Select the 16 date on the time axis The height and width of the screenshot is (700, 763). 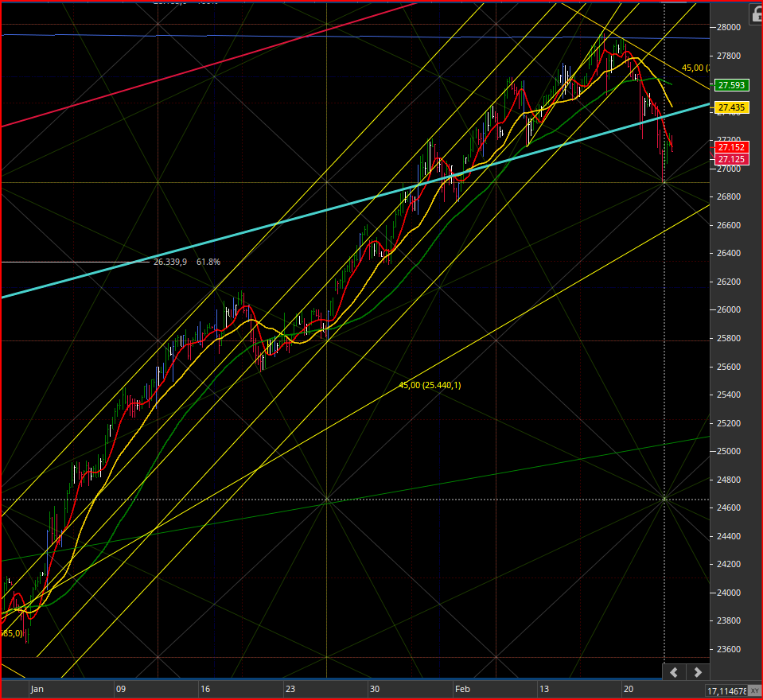pyautogui.click(x=205, y=689)
